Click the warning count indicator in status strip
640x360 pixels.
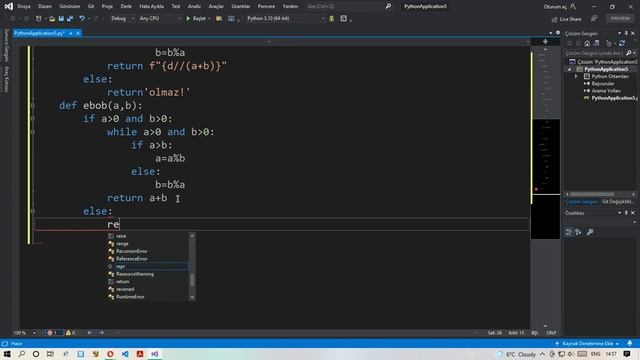pyautogui.click(x=71, y=333)
